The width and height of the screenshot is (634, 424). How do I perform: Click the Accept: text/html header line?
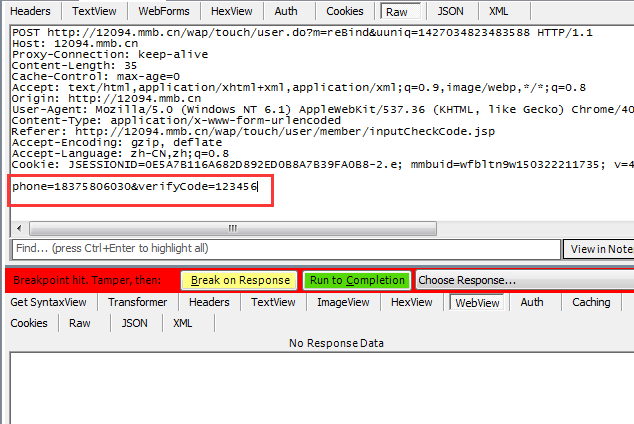click(x=299, y=88)
